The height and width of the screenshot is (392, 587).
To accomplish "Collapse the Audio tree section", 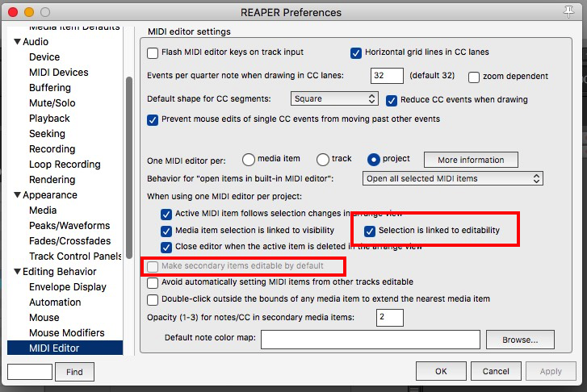I will point(17,41).
